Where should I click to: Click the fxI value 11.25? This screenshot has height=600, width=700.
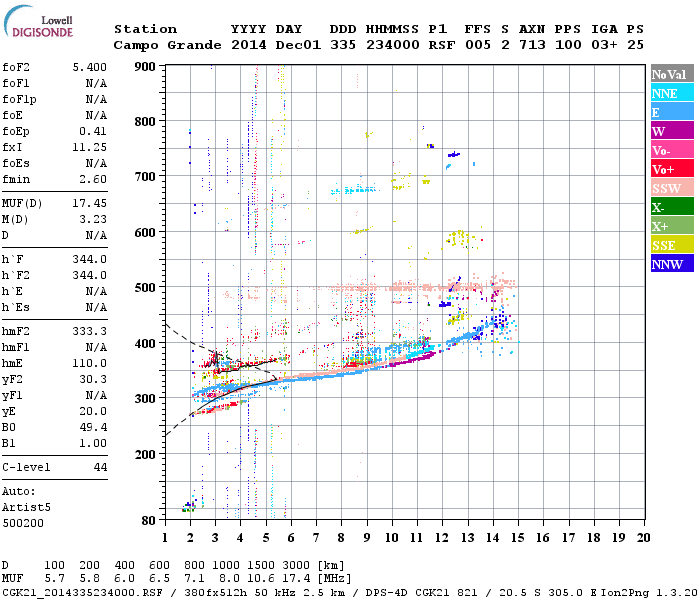pos(90,147)
